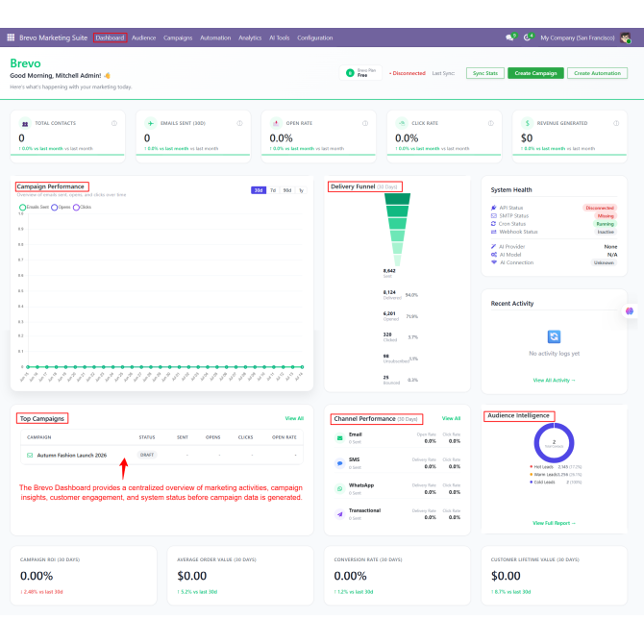Open the Autumn Fashion Launch 2026 campaign row
The height and width of the screenshot is (644, 644).
161,455
